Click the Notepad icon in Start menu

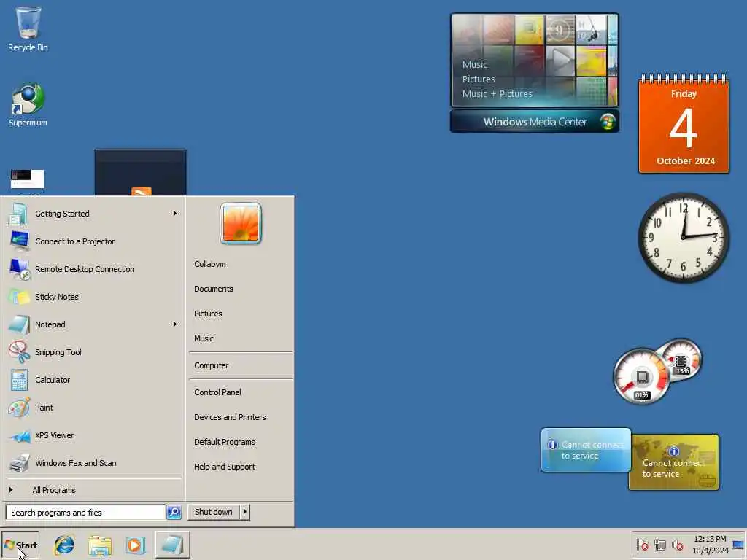[19, 324]
